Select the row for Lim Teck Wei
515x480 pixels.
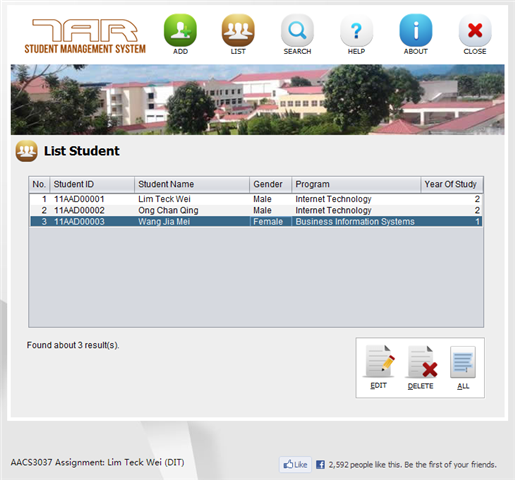(x=256, y=199)
